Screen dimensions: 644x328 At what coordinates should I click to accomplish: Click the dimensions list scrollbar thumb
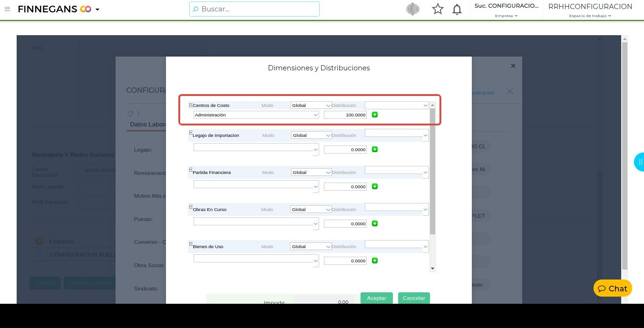point(432,171)
